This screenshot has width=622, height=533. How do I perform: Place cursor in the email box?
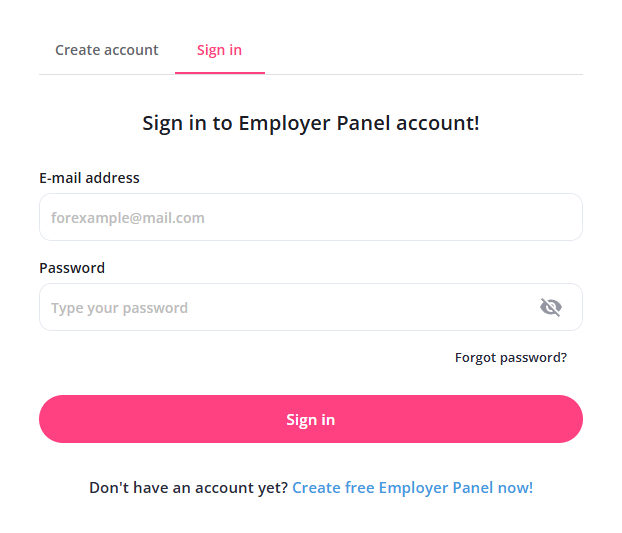310,217
